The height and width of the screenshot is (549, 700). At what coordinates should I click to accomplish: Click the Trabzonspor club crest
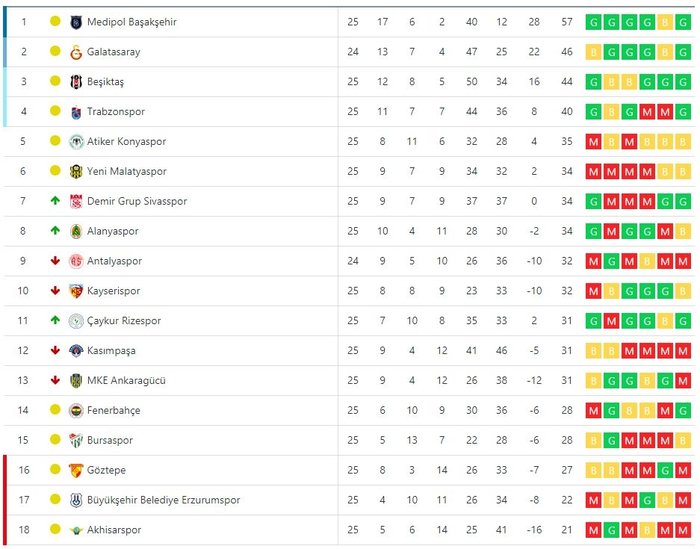point(76,112)
